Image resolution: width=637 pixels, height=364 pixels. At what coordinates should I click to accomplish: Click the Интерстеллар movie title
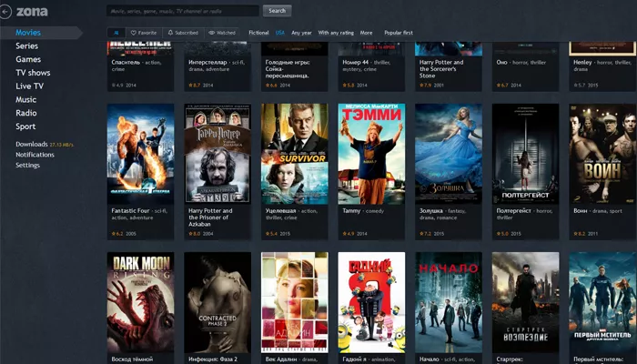point(207,63)
